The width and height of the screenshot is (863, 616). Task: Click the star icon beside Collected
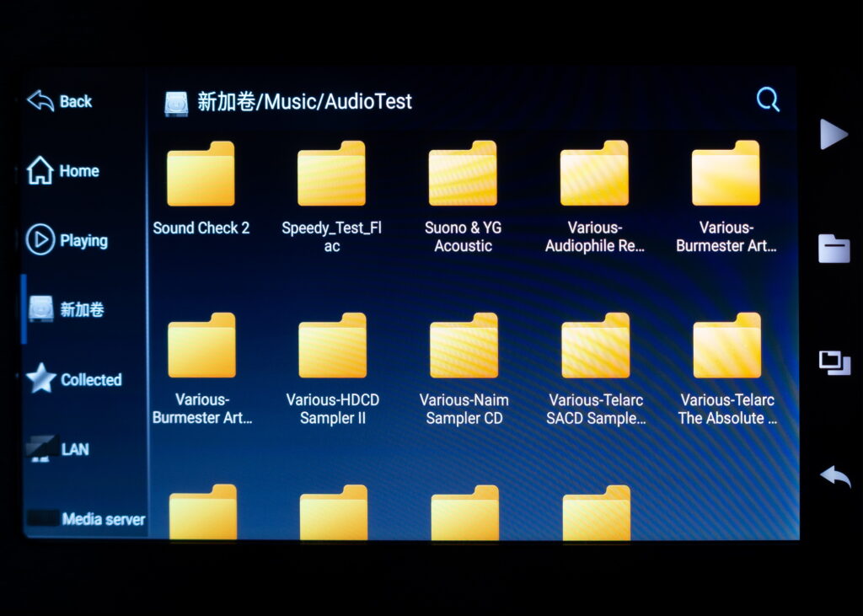(x=41, y=378)
